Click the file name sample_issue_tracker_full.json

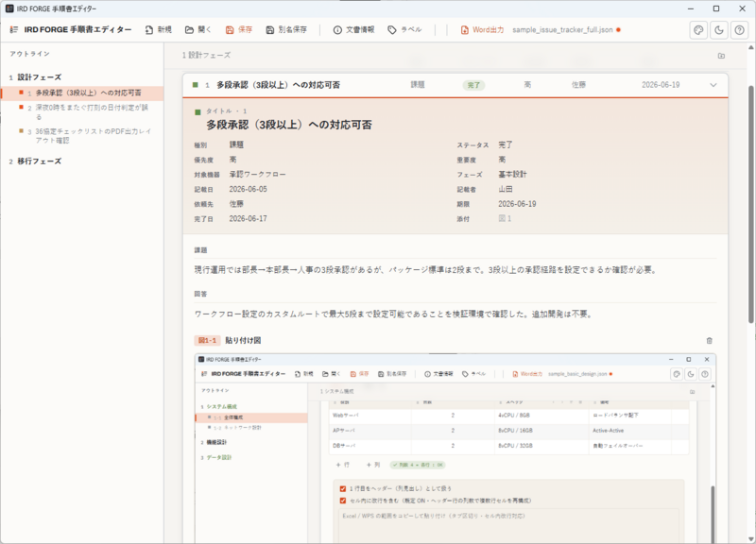[x=562, y=30]
